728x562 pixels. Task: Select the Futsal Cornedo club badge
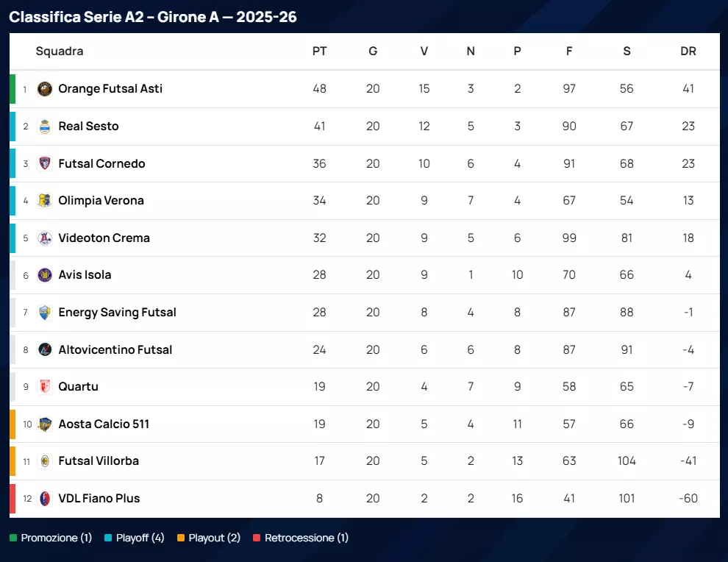(45, 163)
